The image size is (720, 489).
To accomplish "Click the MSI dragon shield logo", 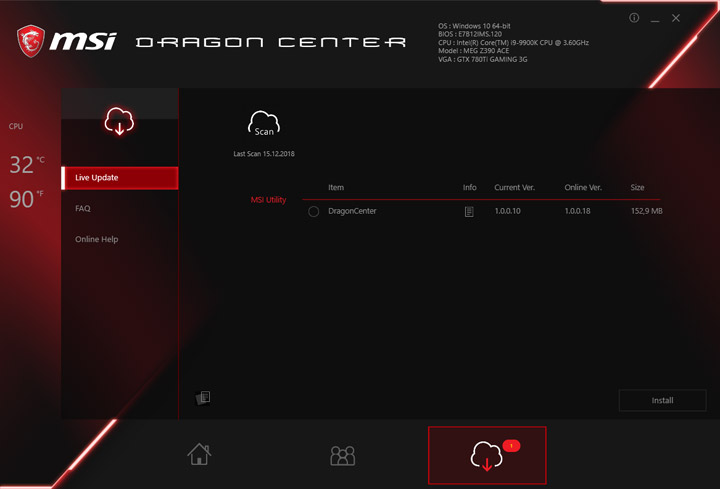I will [31, 41].
